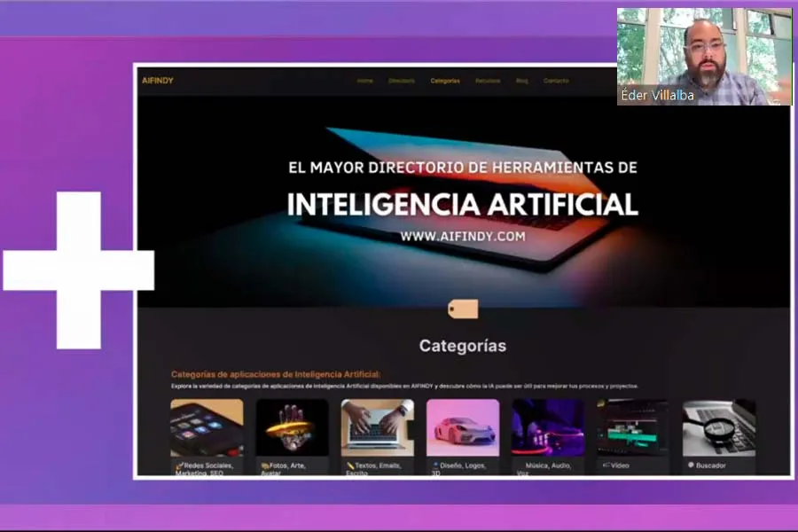This screenshot has width=798, height=532.
Task: Navigate to the Blog page
Action: (x=521, y=81)
